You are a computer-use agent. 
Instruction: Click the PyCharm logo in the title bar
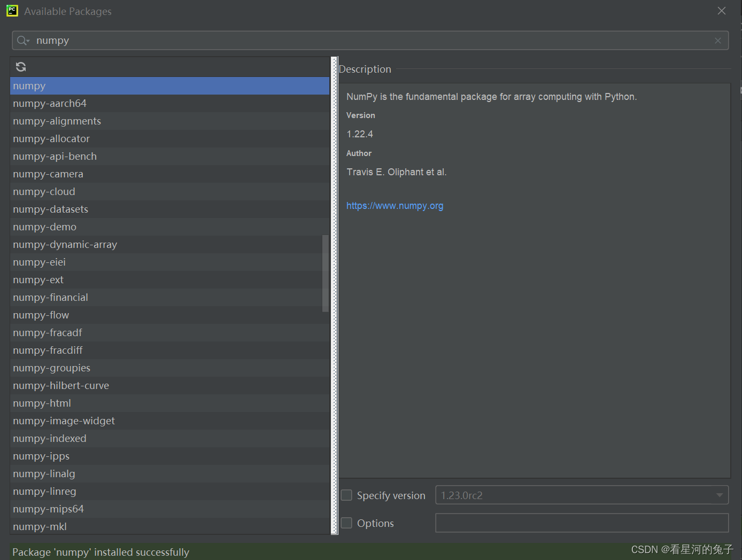click(12, 11)
